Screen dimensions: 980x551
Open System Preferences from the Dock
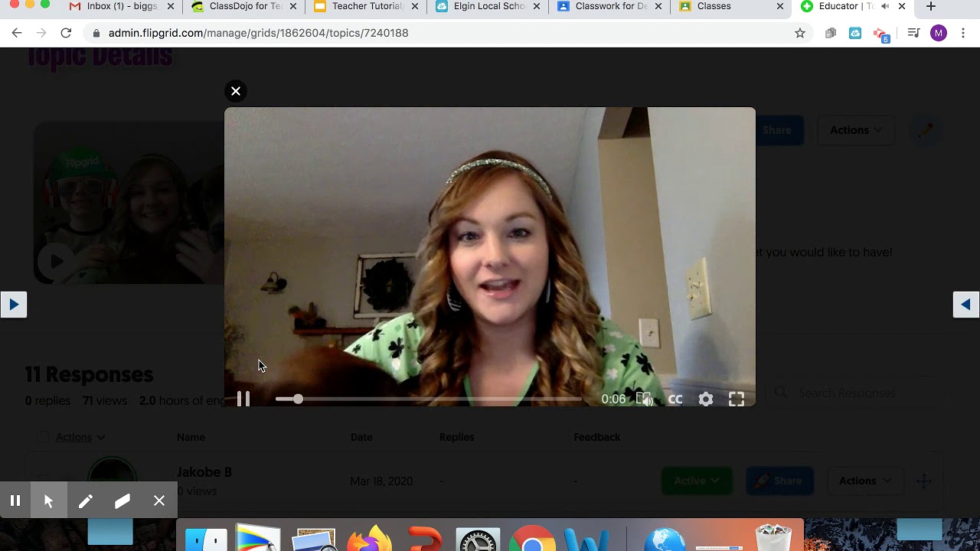(478, 539)
